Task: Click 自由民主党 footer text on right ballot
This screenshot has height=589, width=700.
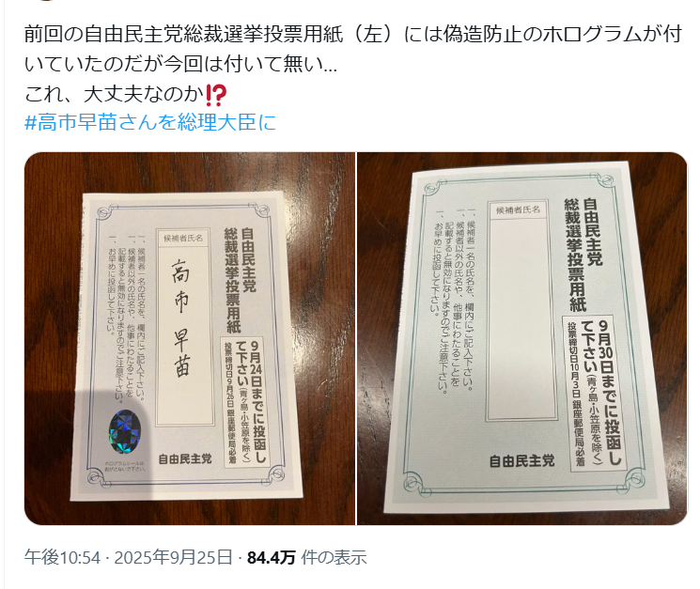Action: [521, 461]
